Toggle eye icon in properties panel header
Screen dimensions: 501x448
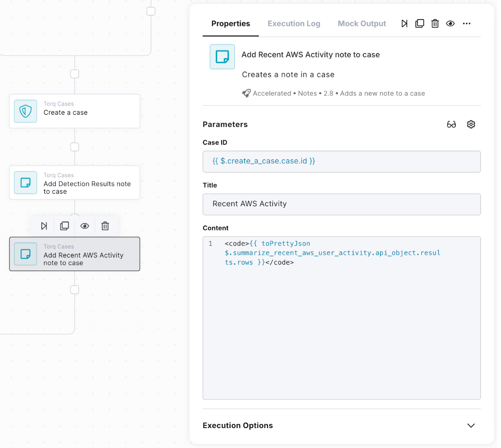pyautogui.click(x=450, y=24)
